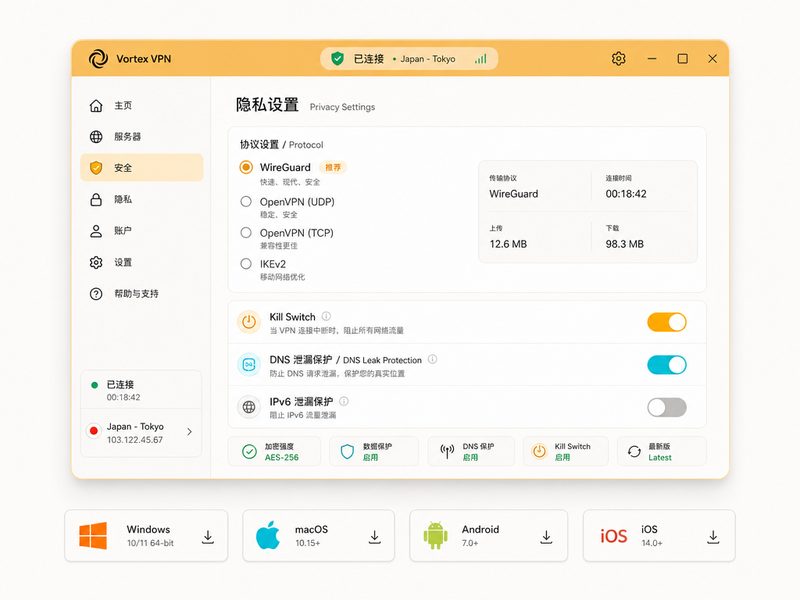800x600 pixels.
Task: Expand the Japan - Tokyo server chevron
Action: pos(189,432)
